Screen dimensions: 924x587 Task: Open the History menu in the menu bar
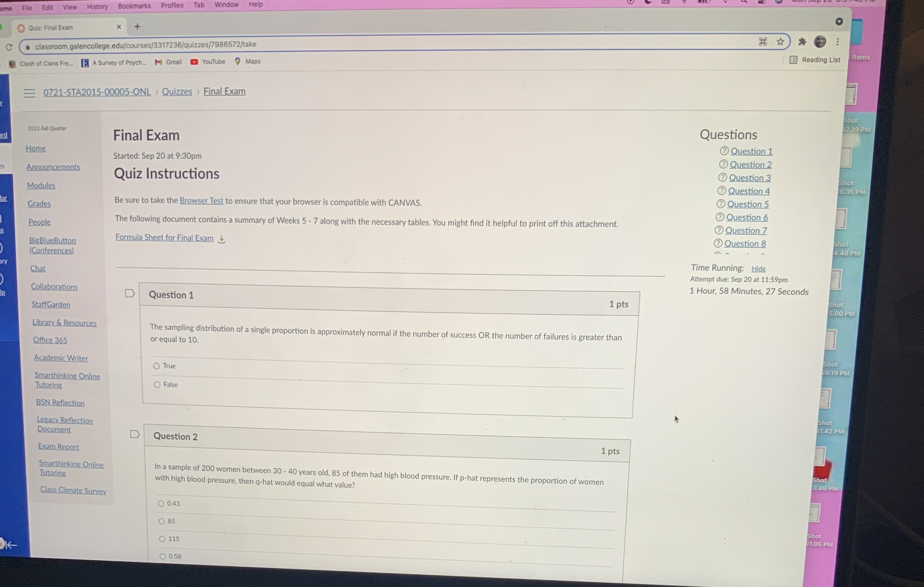coord(97,6)
